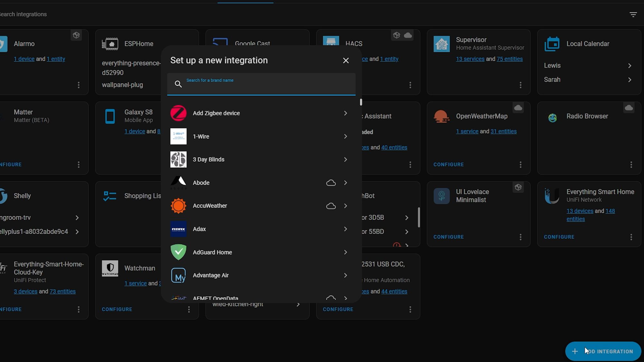
Task: Click ADD INTEGRATION button bottom right
Action: coord(603,351)
